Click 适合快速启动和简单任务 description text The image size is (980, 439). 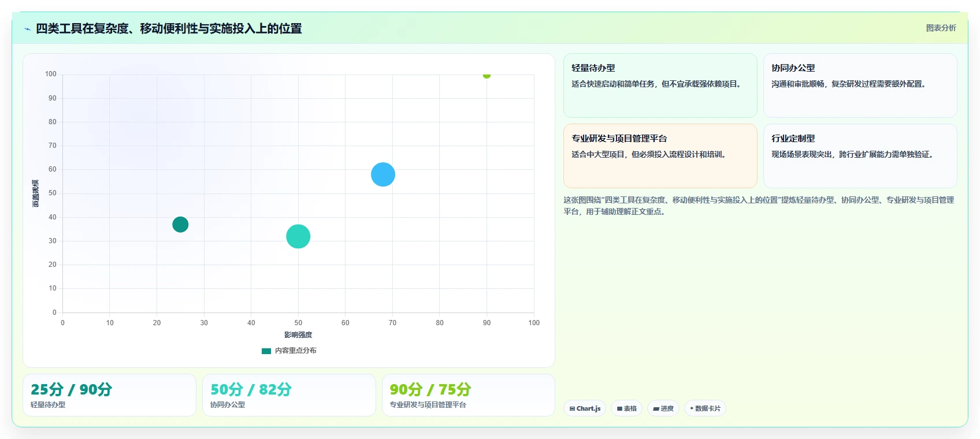coord(656,84)
